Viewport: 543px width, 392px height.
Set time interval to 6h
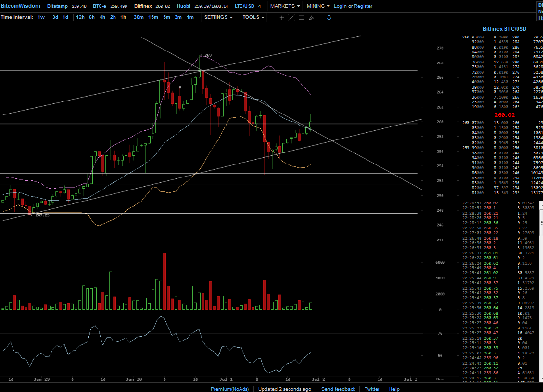(92, 17)
